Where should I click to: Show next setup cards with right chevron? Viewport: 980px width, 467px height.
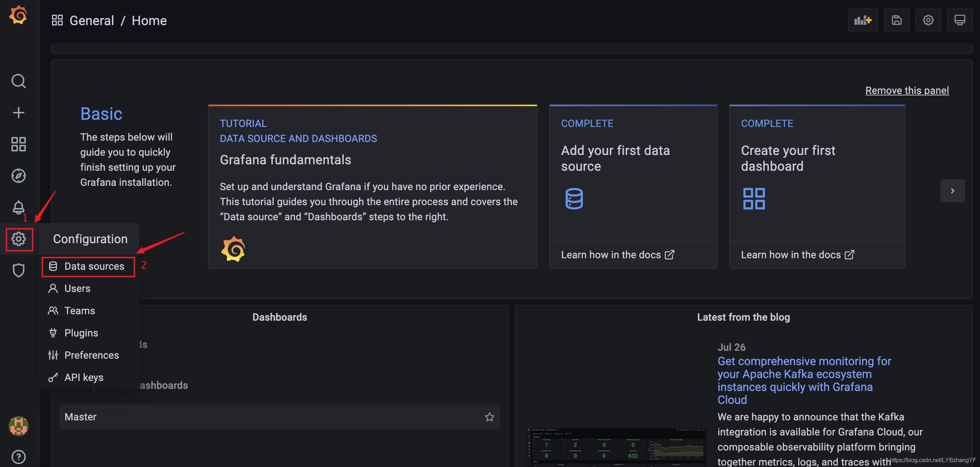point(952,191)
